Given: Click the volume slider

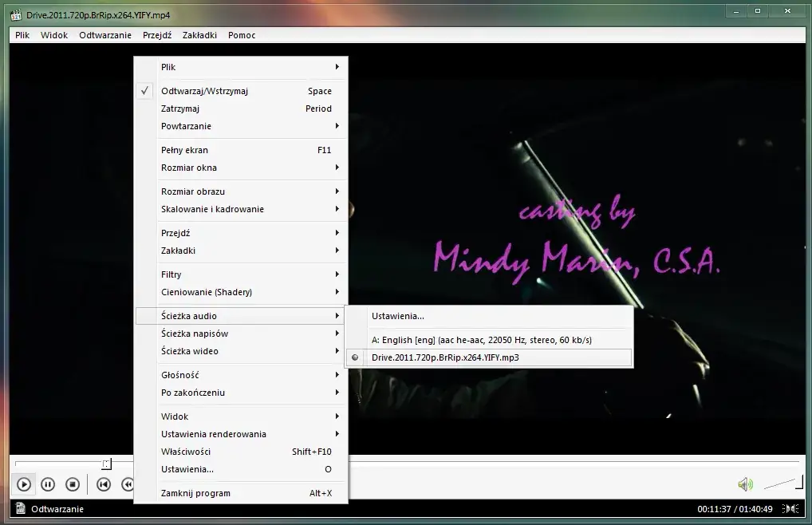Looking at the screenshot, I should click(783, 483).
